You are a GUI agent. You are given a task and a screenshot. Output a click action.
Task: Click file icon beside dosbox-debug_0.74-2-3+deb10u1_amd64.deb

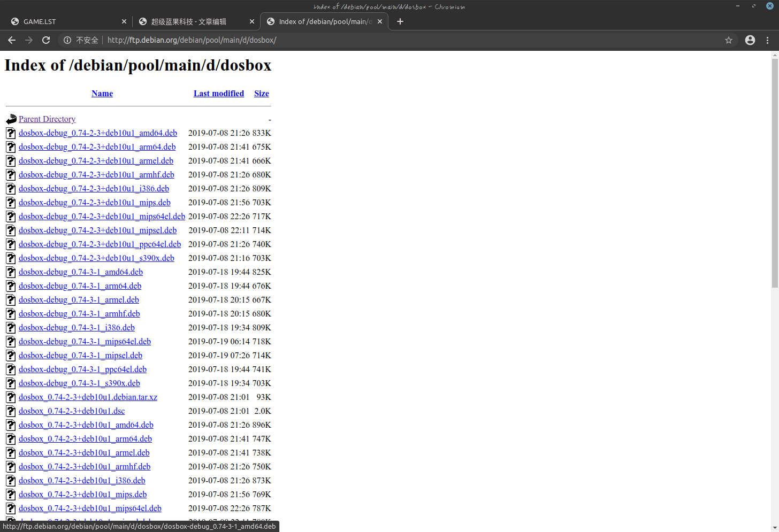(x=11, y=133)
